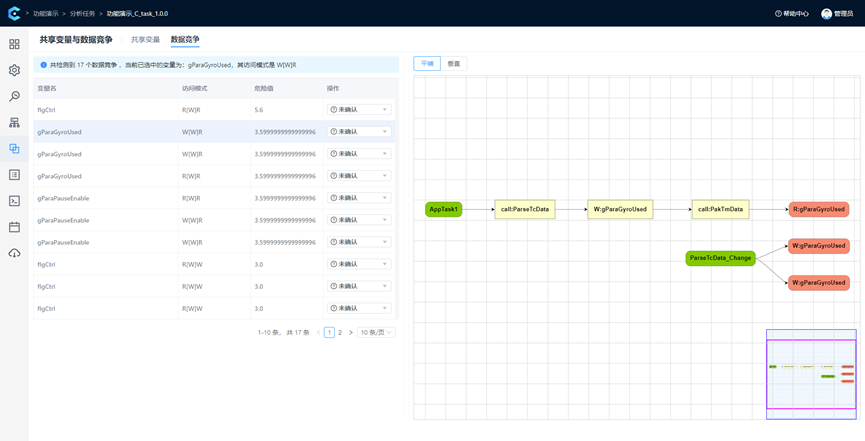
Task: Go to page 2 of the table
Action: coord(340,332)
